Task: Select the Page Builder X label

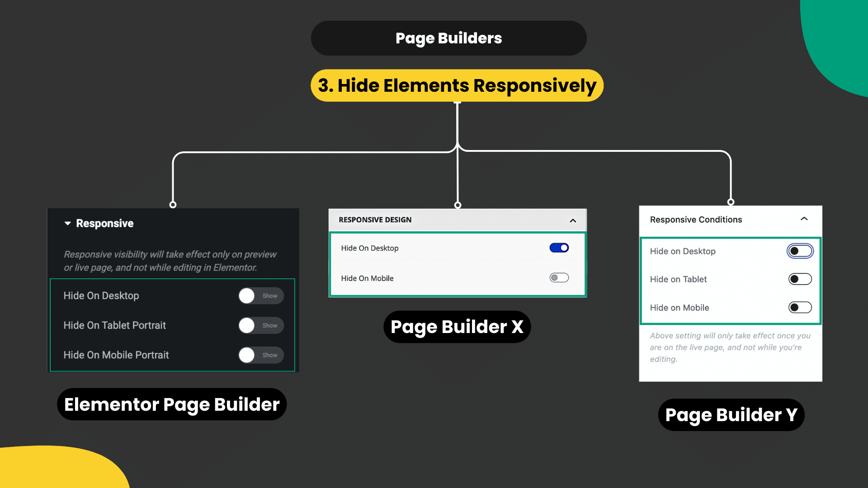Action: click(457, 327)
